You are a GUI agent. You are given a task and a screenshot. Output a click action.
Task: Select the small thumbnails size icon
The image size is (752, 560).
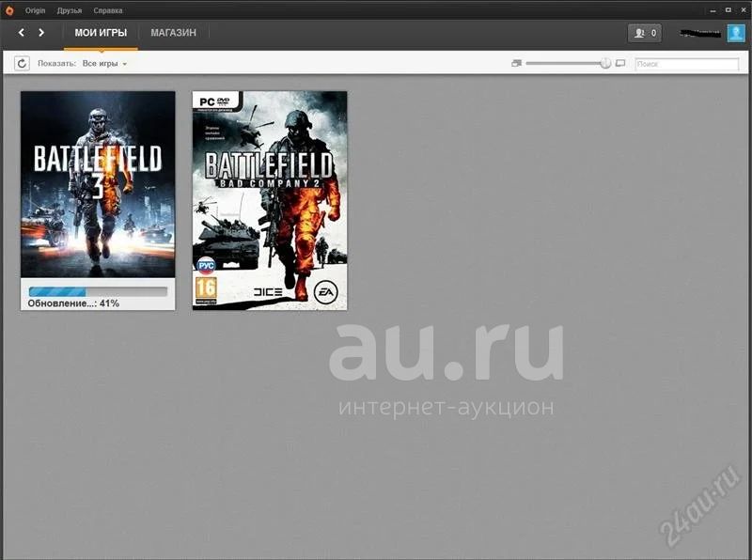click(516, 63)
